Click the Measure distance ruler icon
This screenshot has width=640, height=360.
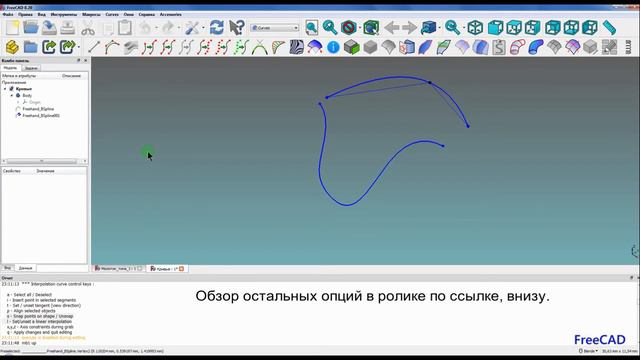[x=609, y=28]
